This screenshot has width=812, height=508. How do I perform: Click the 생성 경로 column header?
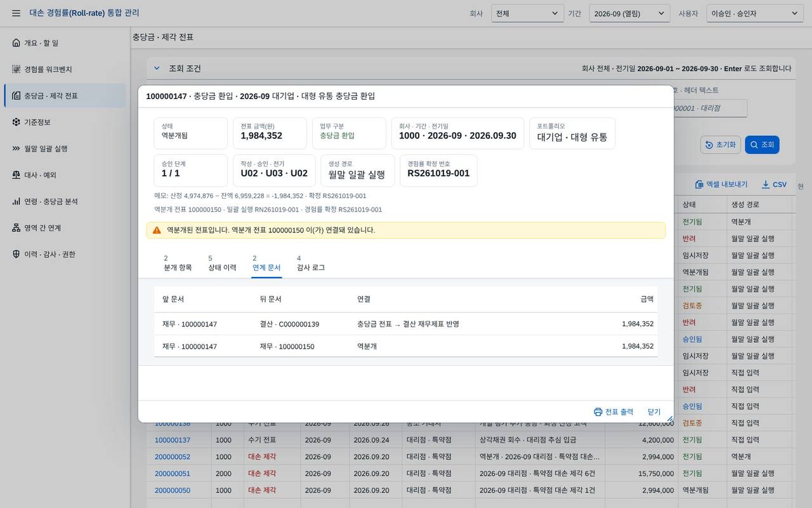coord(760,204)
